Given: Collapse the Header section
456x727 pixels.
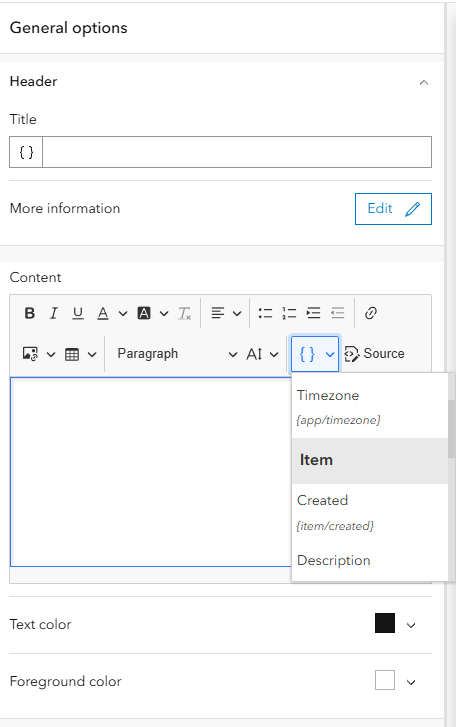Looking at the screenshot, I should tap(424, 83).
